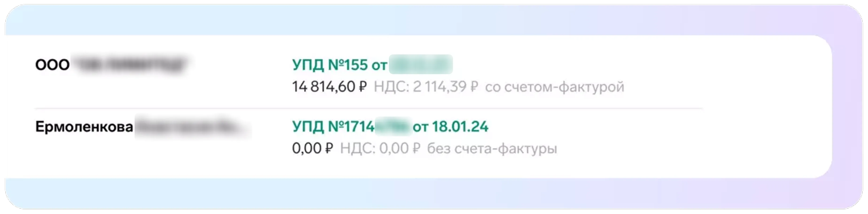Click the НДС: 0,00 ₽ label

click(380, 149)
